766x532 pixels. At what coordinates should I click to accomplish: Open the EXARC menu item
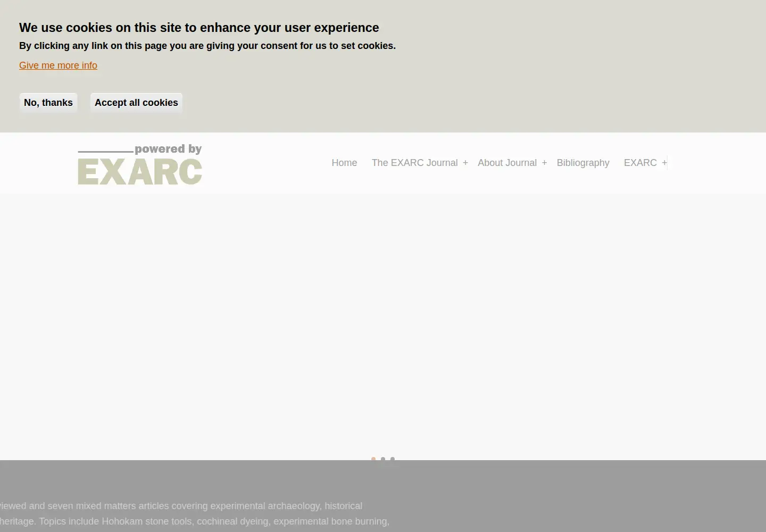(x=640, y=163)
